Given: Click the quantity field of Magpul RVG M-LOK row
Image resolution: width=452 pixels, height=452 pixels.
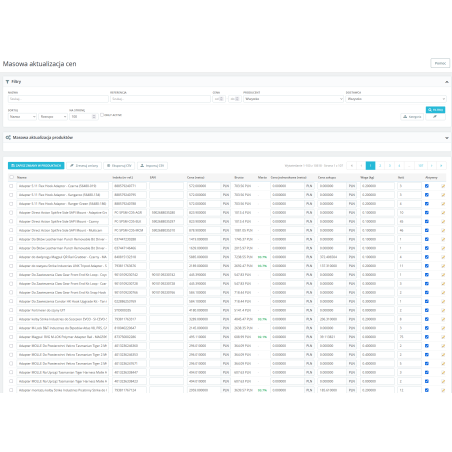Looking at the screenshot, I should pos(409,337).
